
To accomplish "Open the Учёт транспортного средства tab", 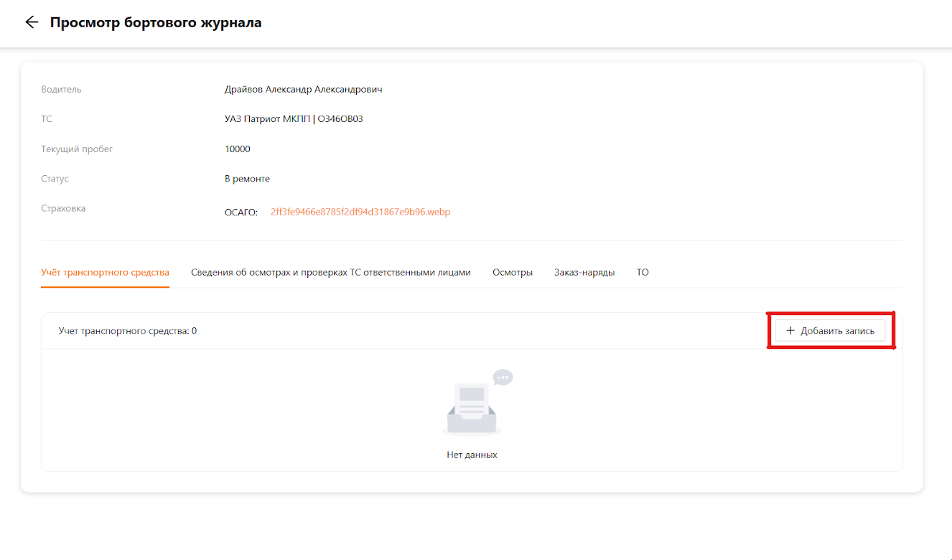I will coord(105,273).
